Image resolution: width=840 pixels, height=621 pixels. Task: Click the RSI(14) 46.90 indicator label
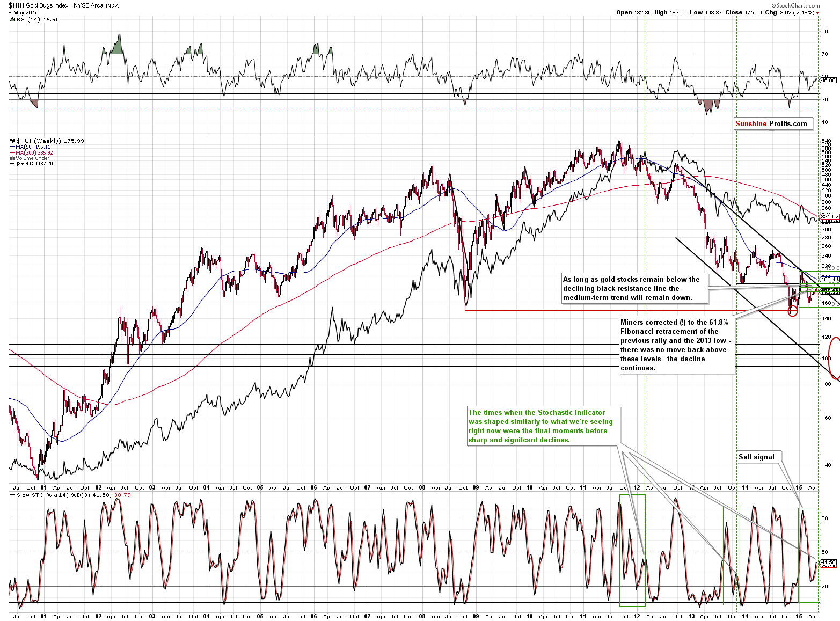(x=38, y=19)
